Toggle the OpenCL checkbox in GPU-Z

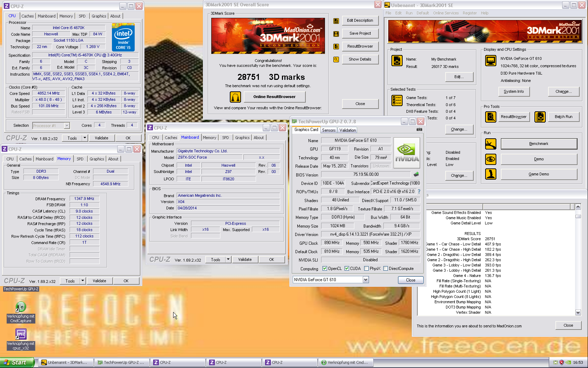pos(325,269)
